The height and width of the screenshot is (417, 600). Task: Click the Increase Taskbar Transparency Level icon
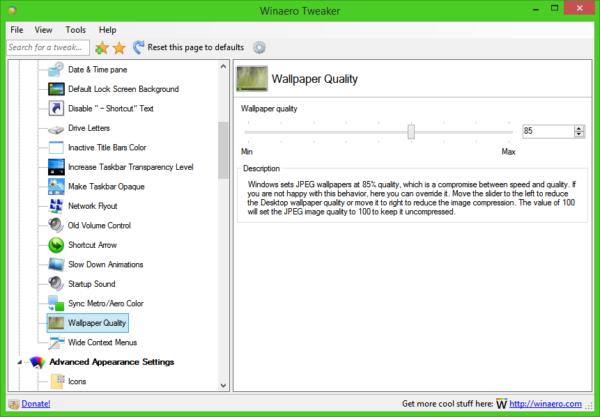pyautogui.click(x=56, y=167)
